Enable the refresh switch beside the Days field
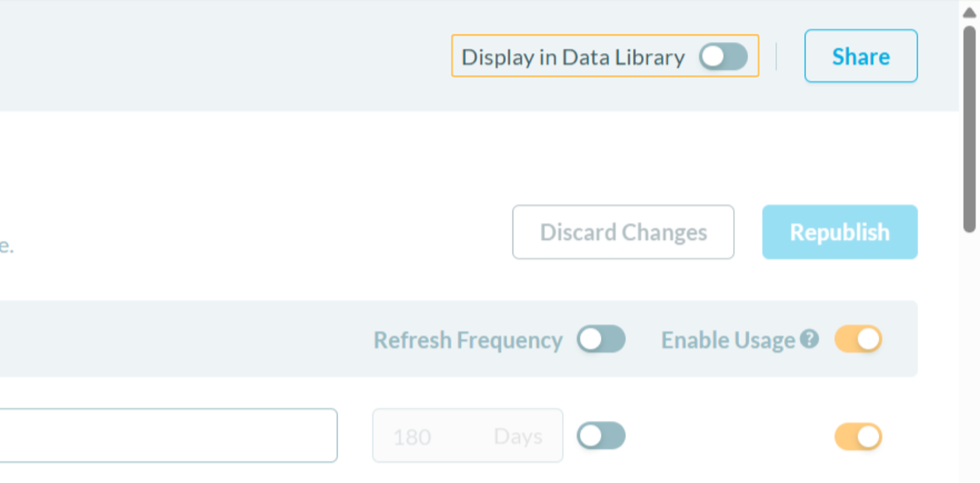Image resolution: width=980 pixels, height=483 pixels. tap(601, 436)
